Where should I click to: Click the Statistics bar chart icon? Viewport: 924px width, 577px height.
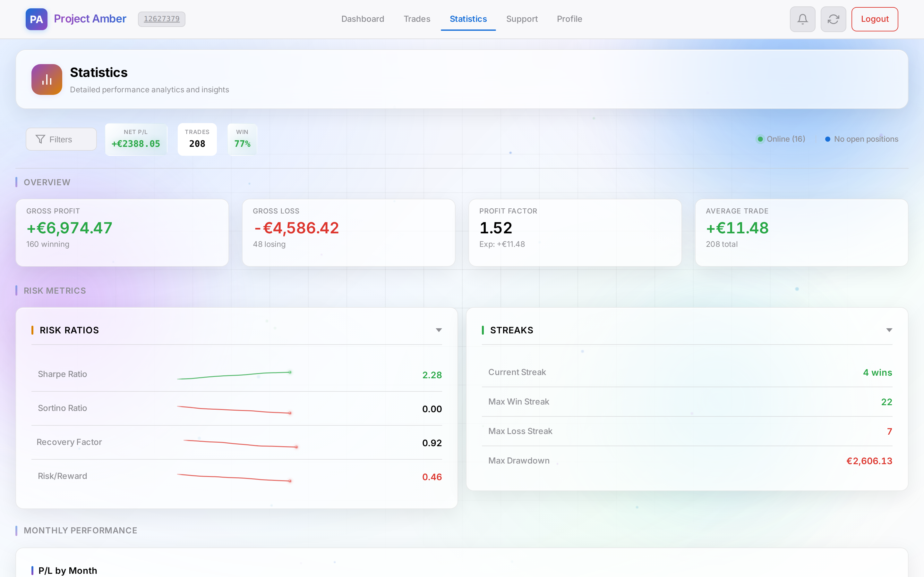coord(46,79)
